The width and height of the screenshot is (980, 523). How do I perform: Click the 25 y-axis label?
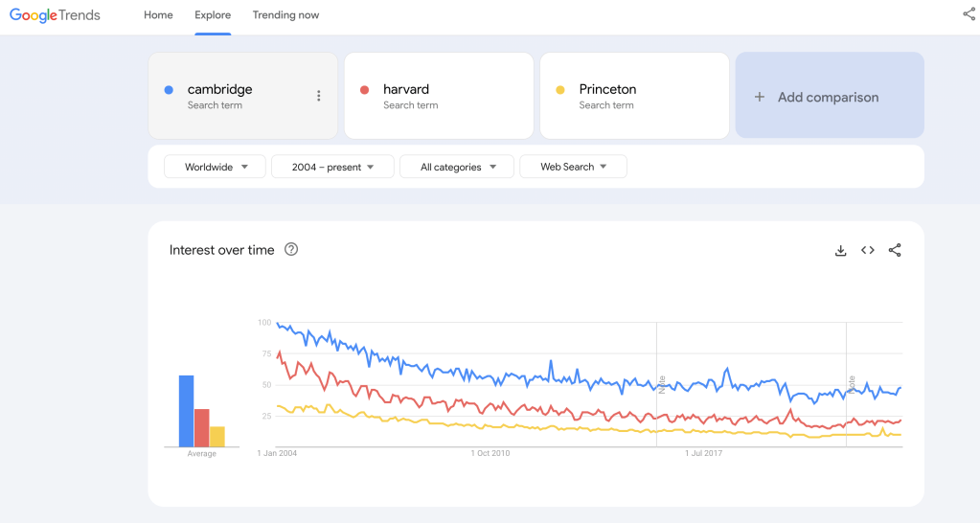pos(267,416)
